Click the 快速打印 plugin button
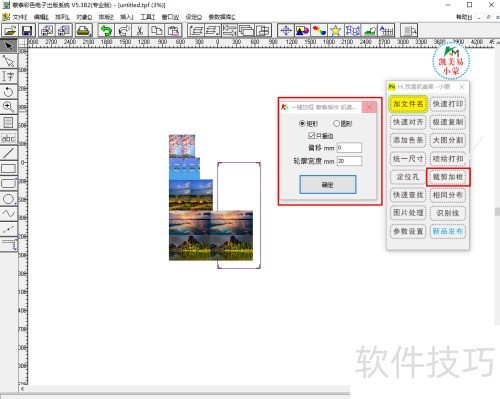 click(448, 104)
